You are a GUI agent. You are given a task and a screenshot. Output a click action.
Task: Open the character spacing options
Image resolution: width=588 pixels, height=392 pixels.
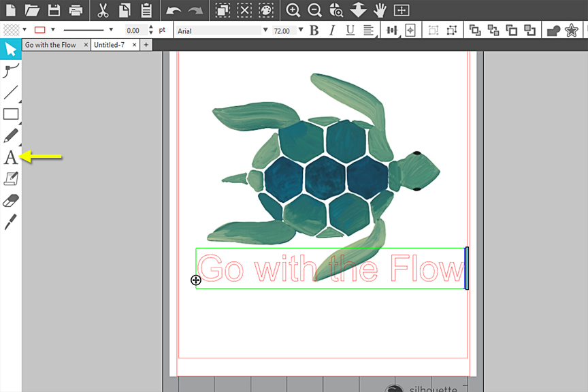point(392,31)
